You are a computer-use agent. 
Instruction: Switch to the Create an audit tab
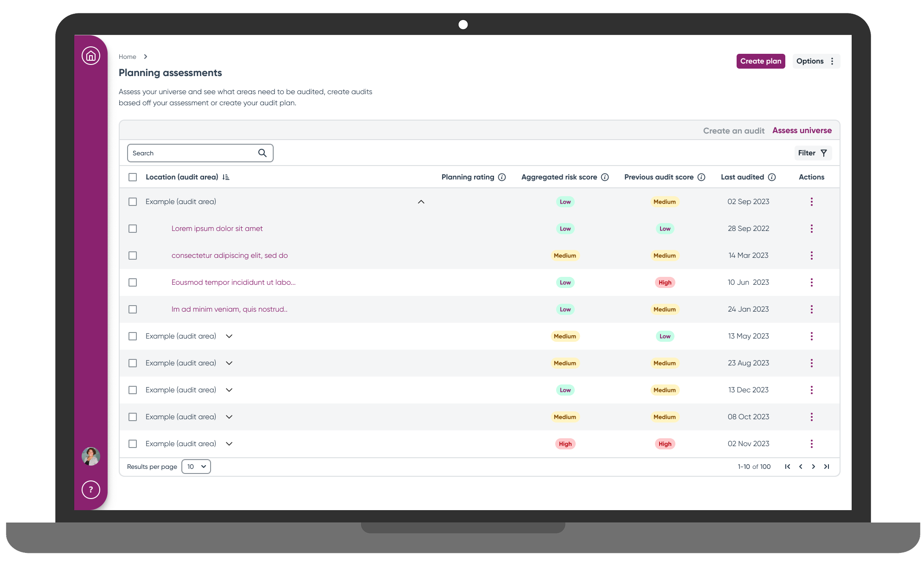click(733, 131)
